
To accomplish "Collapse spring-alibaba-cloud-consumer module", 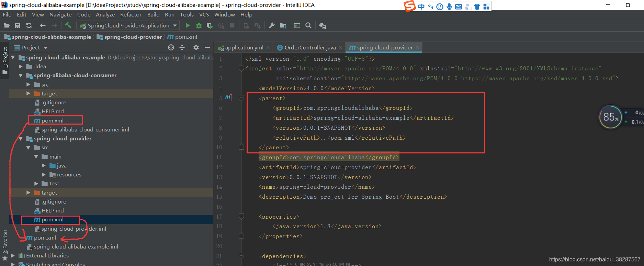I will pos(21,75).
